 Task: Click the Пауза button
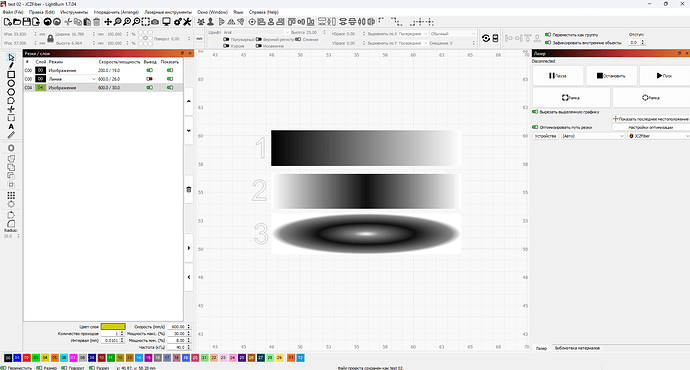[x=558, y=76]
